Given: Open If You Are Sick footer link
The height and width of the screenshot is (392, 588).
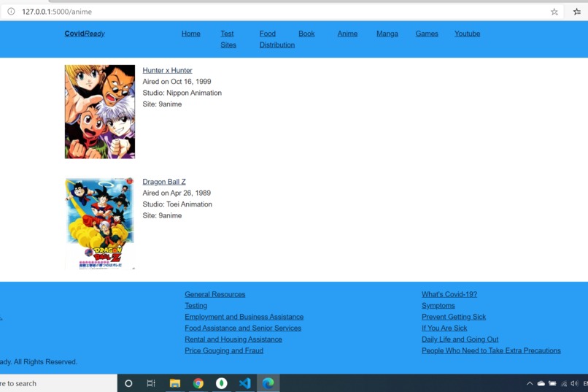Looking at the screenshot, I should pos(444,328).
